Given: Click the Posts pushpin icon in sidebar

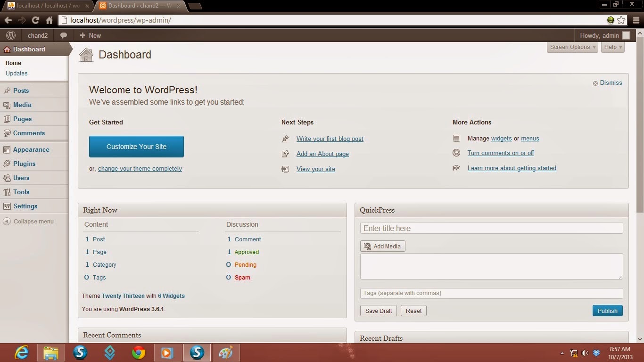Looking at the screenshot, I should [x=7, y=90].
